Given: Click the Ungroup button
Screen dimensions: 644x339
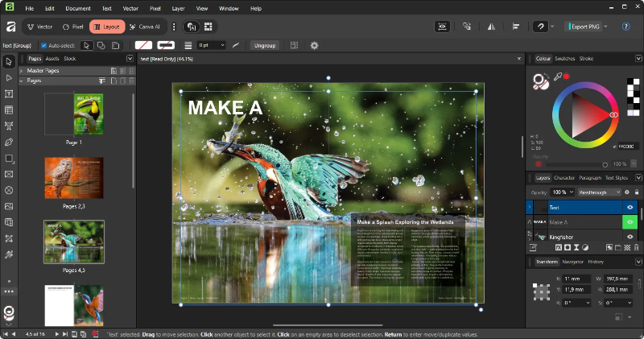Looking at the screenshot, I should 265,45.
